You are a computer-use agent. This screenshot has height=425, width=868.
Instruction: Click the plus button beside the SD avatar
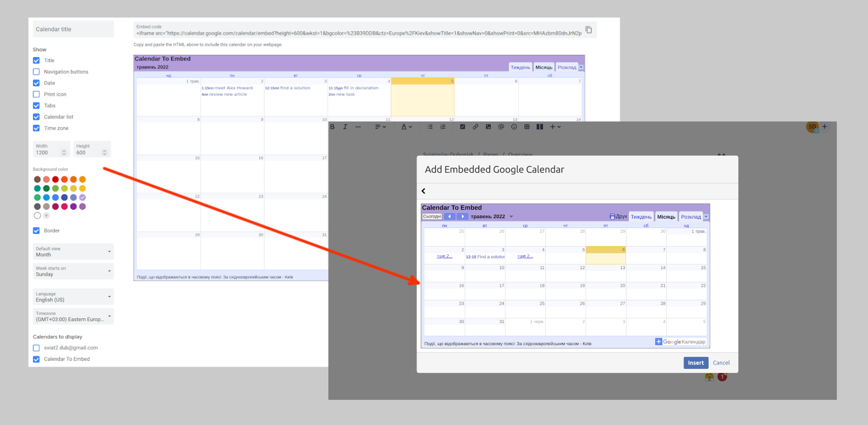(825, 127)
